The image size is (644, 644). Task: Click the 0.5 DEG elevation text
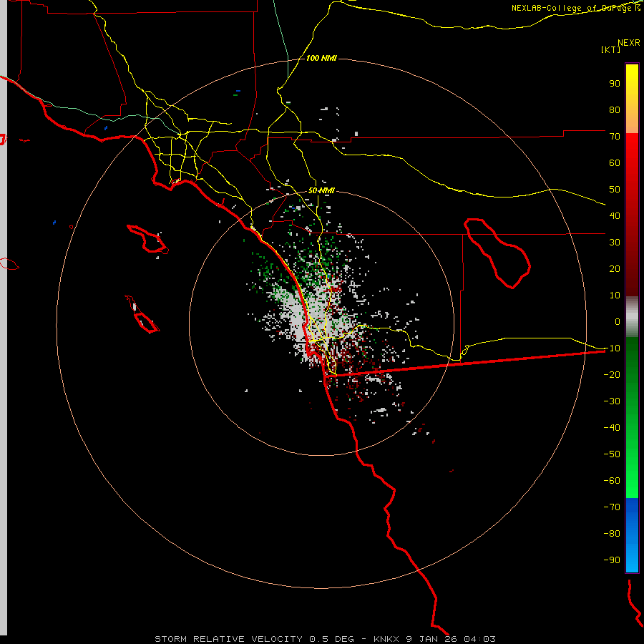click(x=331, y=639)
